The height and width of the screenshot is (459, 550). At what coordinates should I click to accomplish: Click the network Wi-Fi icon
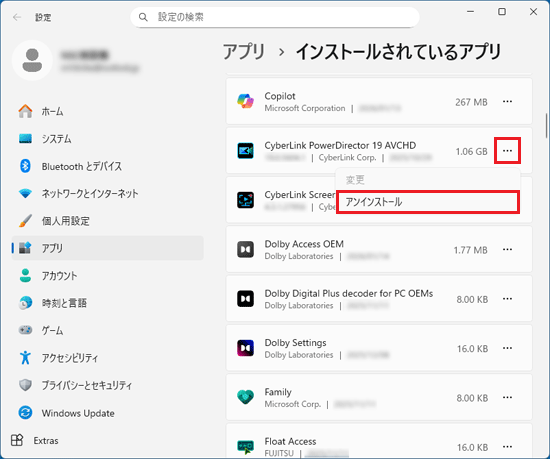click(25, 194)
